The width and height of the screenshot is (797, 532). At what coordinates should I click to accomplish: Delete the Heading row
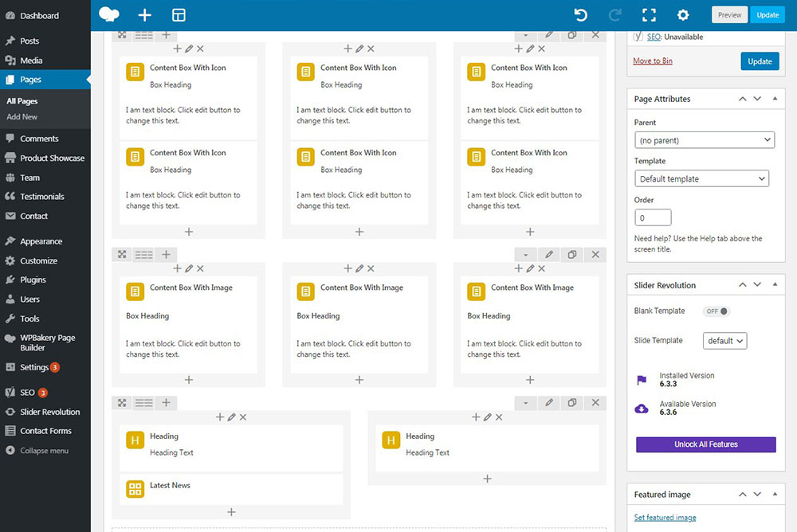tap(595, 403)
